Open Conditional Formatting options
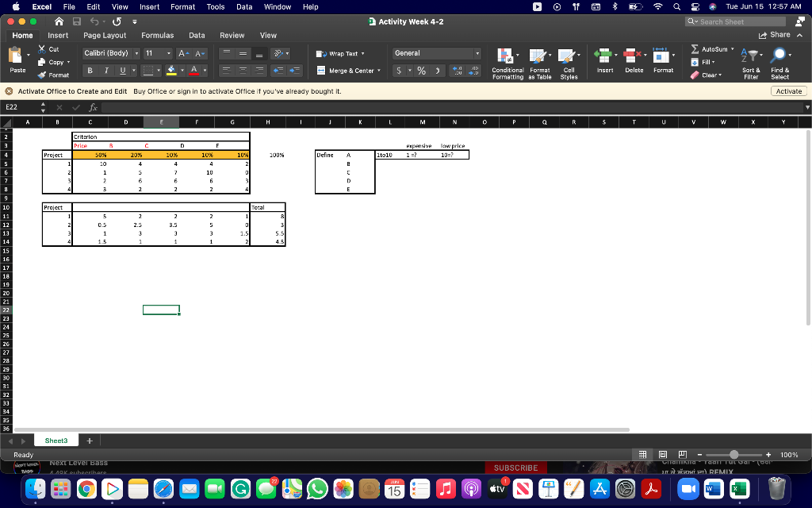 [507, 63]
